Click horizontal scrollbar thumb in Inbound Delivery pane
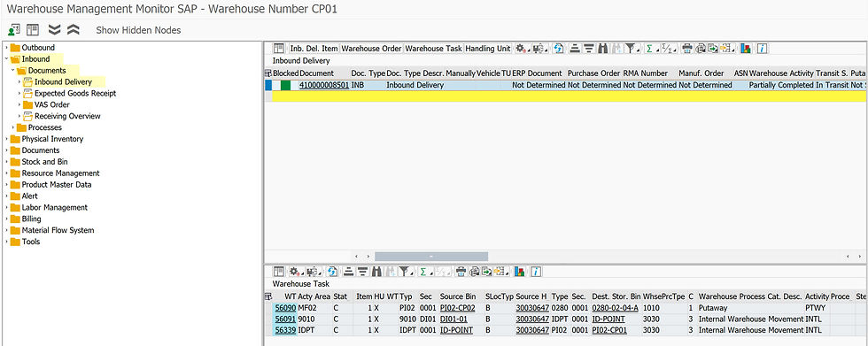The image size is (868, 346). tap(431, 257)
